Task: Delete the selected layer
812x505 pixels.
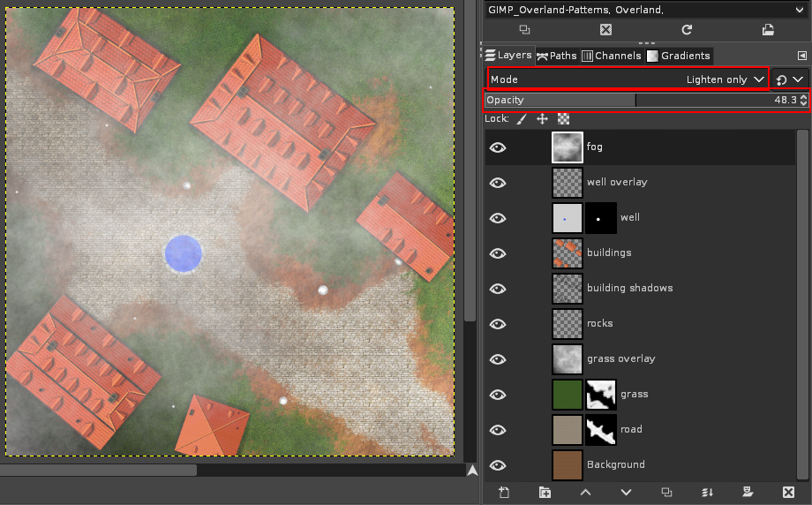Action: 788,492
